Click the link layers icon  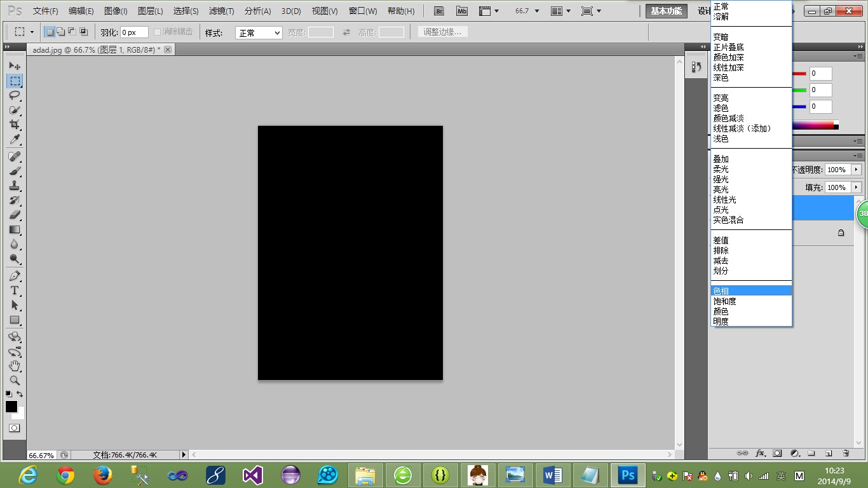(742, 453)
